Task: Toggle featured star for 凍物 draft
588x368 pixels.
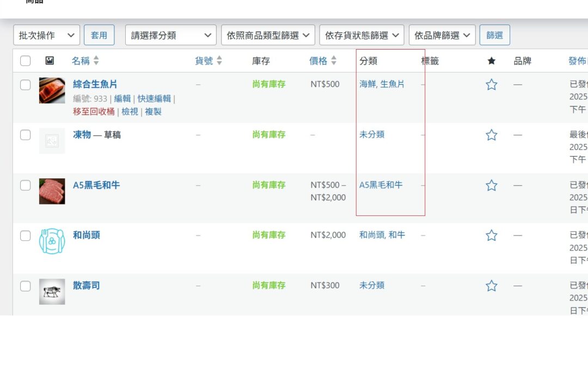Action: 491,135
